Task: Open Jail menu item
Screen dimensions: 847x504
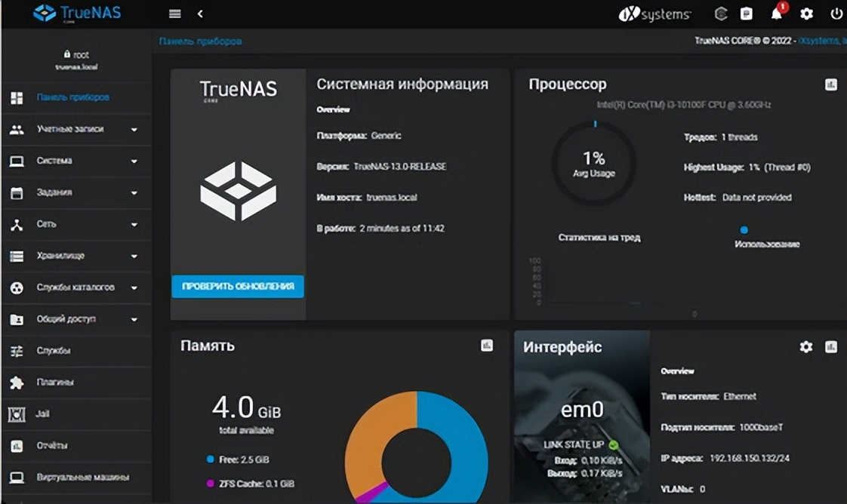Action: point(76,414)
